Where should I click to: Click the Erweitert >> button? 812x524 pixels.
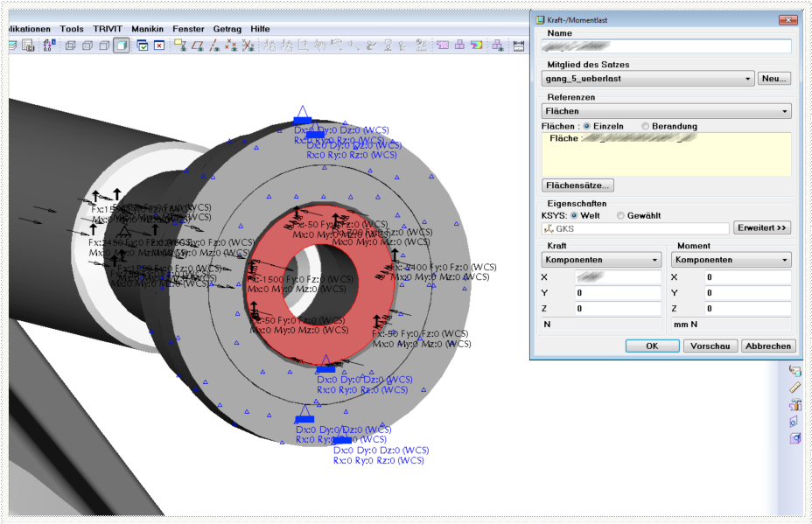762,227
